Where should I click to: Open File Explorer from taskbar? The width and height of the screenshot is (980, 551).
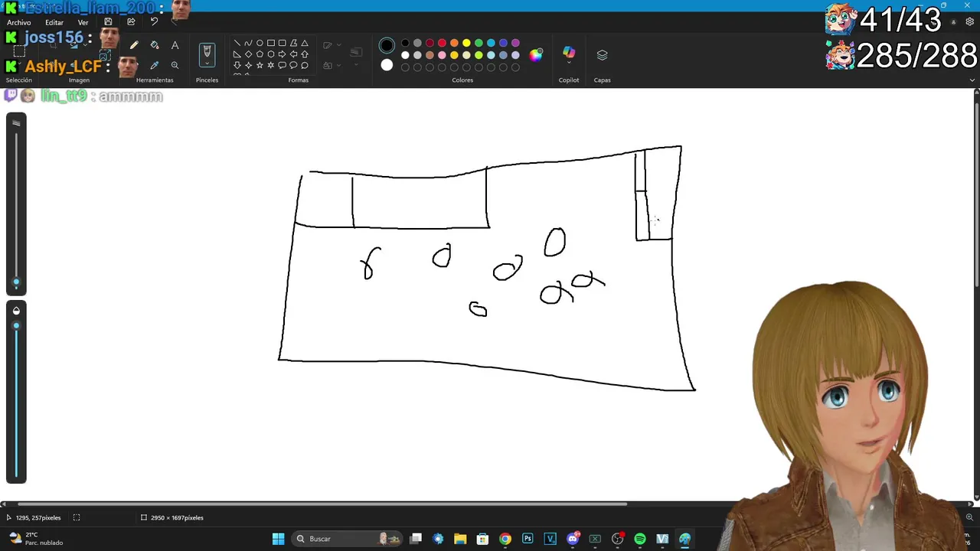(x=460, y=539)
